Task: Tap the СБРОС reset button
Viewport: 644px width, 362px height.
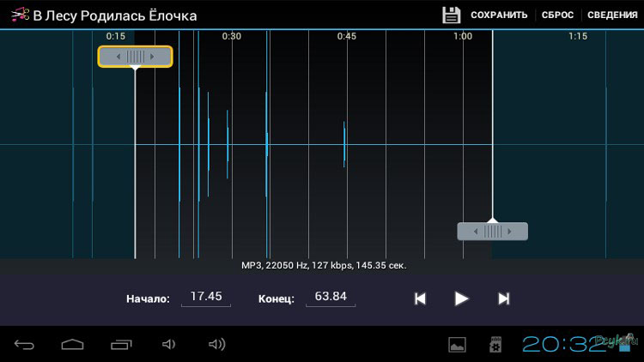Action: coord(557,15)
